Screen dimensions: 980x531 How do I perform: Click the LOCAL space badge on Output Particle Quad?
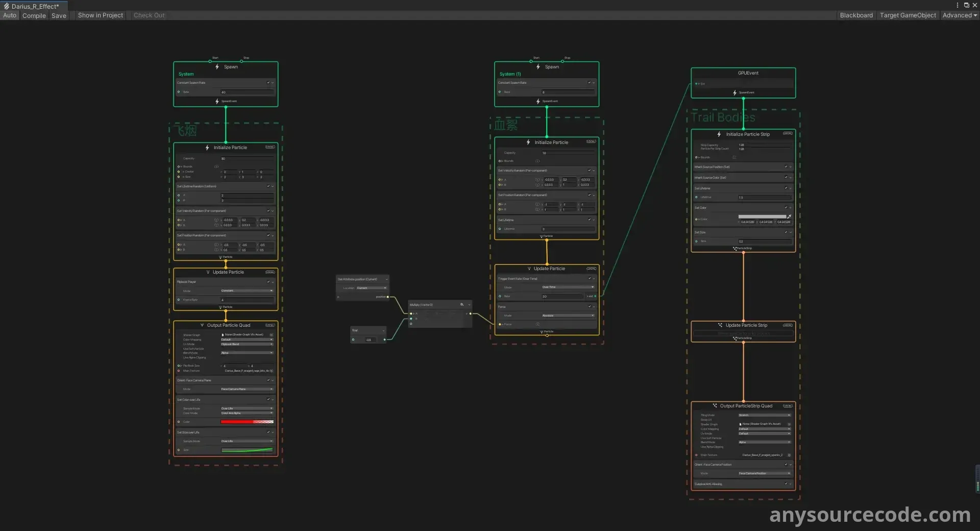click(270, 325)
